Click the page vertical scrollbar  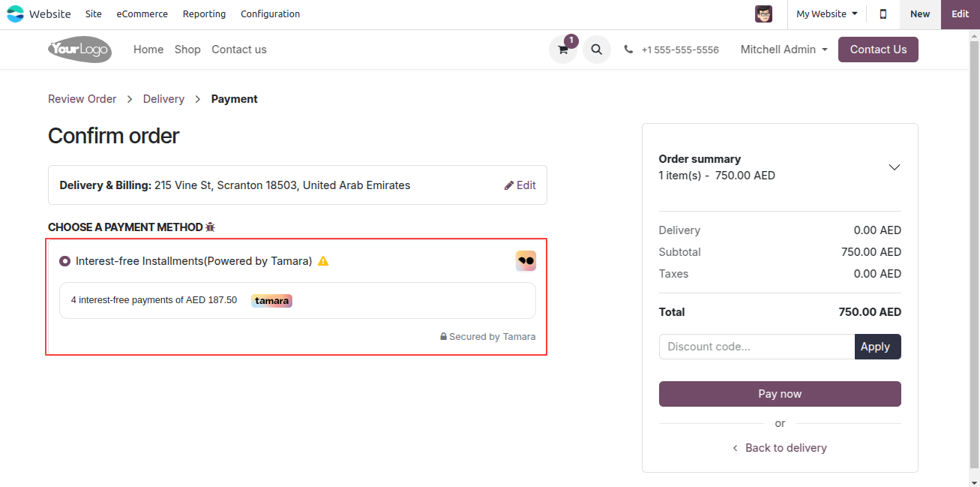coord(974,255)
